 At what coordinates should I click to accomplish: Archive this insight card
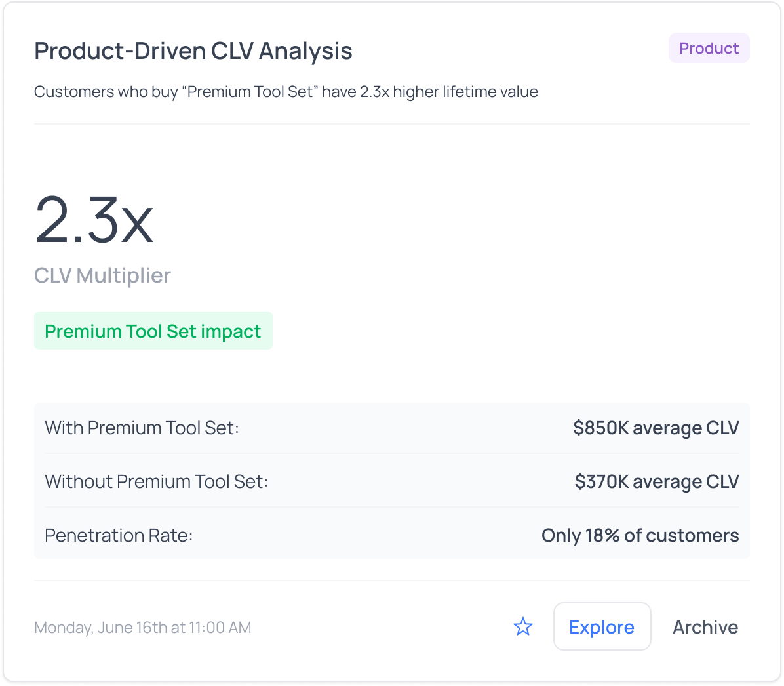tap(705, 627)
